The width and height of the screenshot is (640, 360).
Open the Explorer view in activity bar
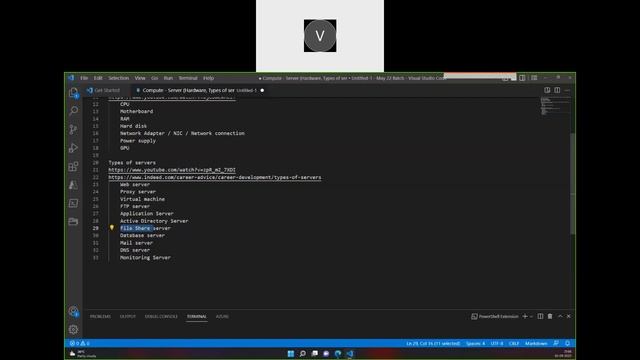click(x=73, y=93)
